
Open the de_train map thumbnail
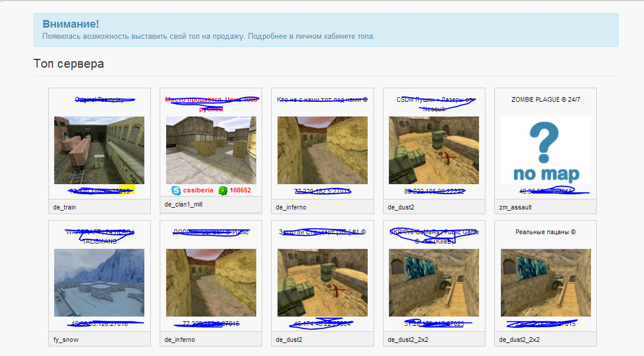click(100, 150)
